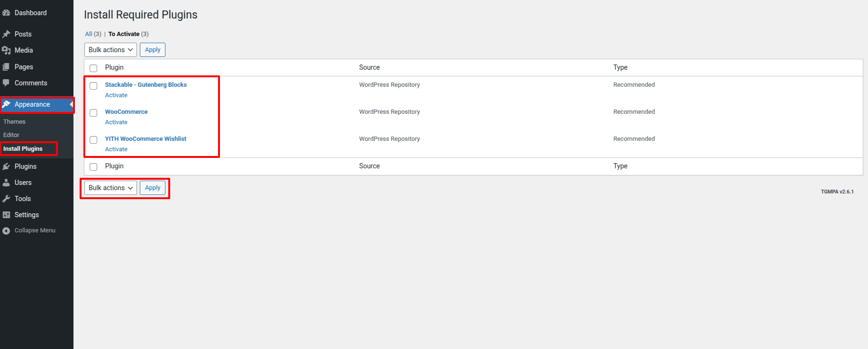Open the YITH WooCommerce Wishlist link

146,139
